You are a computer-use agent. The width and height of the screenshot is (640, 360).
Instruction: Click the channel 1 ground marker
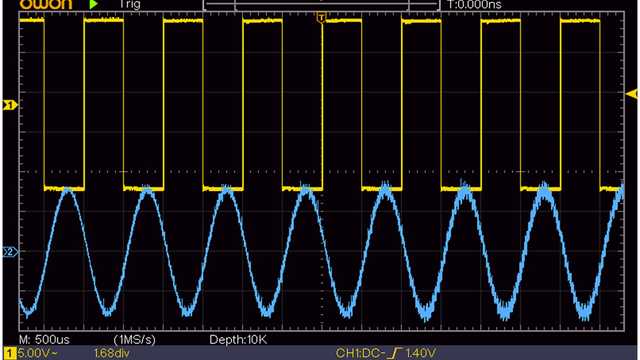[10, 105]
